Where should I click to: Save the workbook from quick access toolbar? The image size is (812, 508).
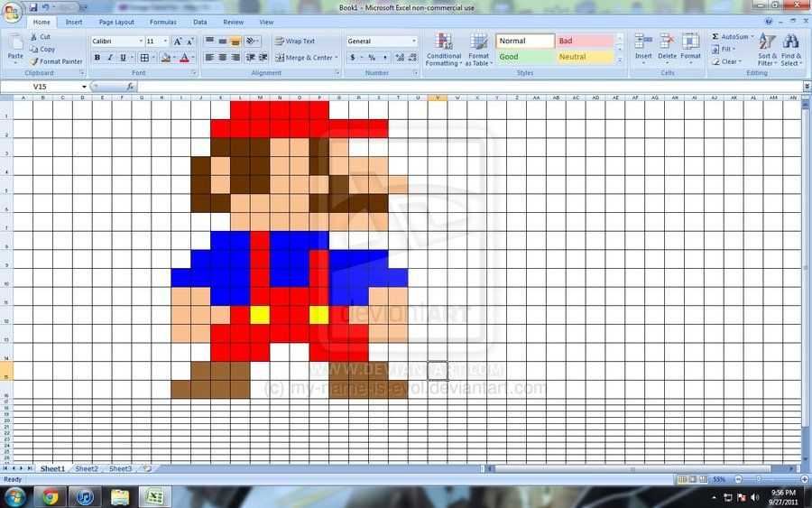(x=33, y=7)
